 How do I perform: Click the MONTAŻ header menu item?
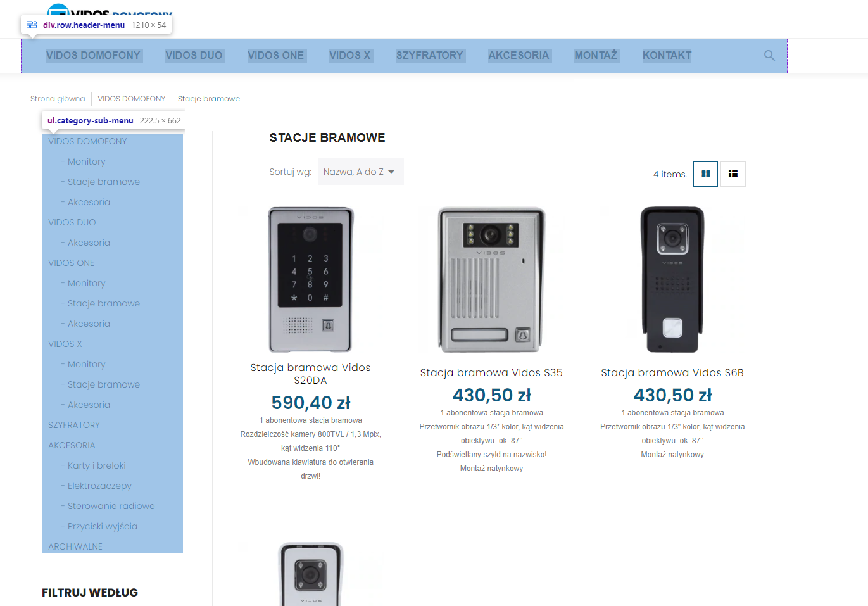[x=596, y=56]
